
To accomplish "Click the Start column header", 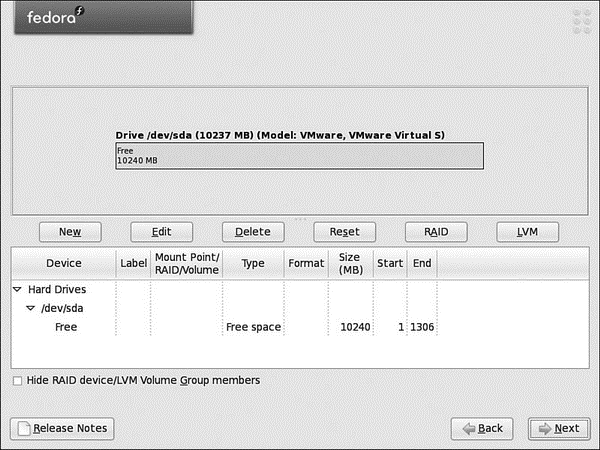I will point(390,263).
